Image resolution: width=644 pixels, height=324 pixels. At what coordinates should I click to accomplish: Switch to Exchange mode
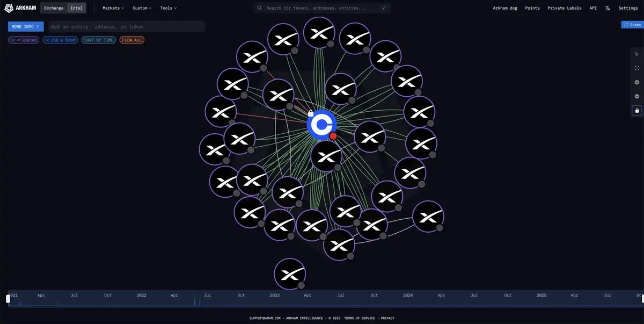coord(54,8)
